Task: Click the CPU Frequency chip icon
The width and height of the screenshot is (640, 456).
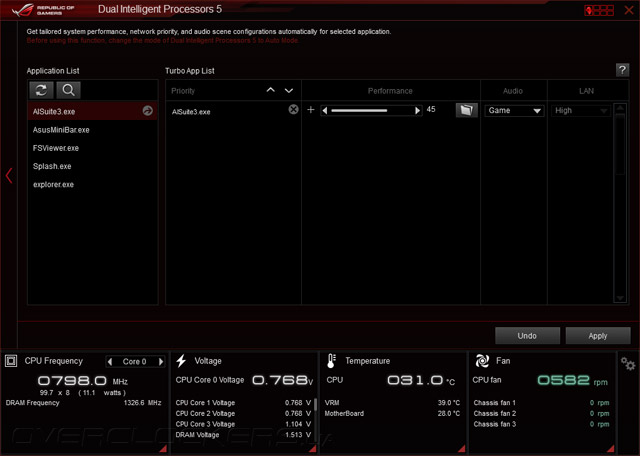Action: [x=11, y=361]
